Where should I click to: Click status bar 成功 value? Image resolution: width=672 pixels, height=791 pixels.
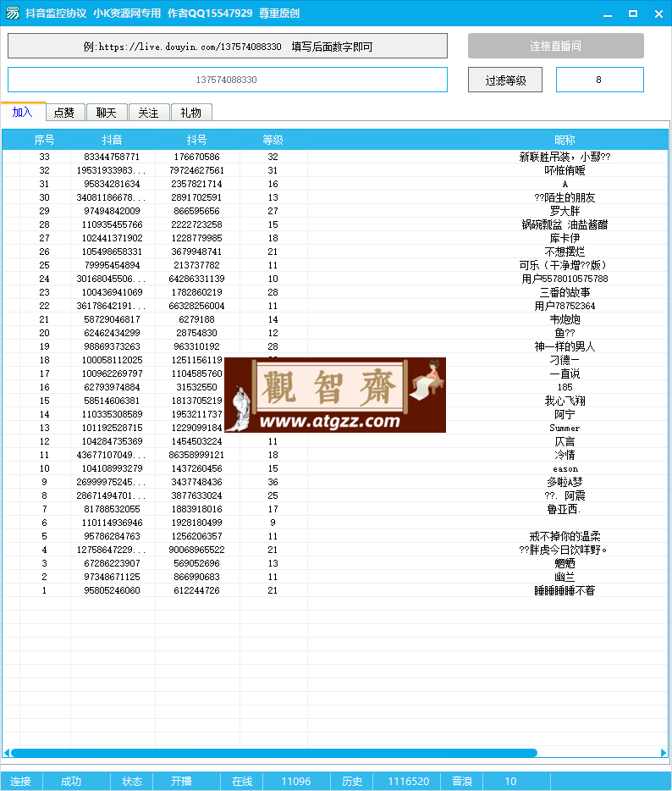[71, 782]
